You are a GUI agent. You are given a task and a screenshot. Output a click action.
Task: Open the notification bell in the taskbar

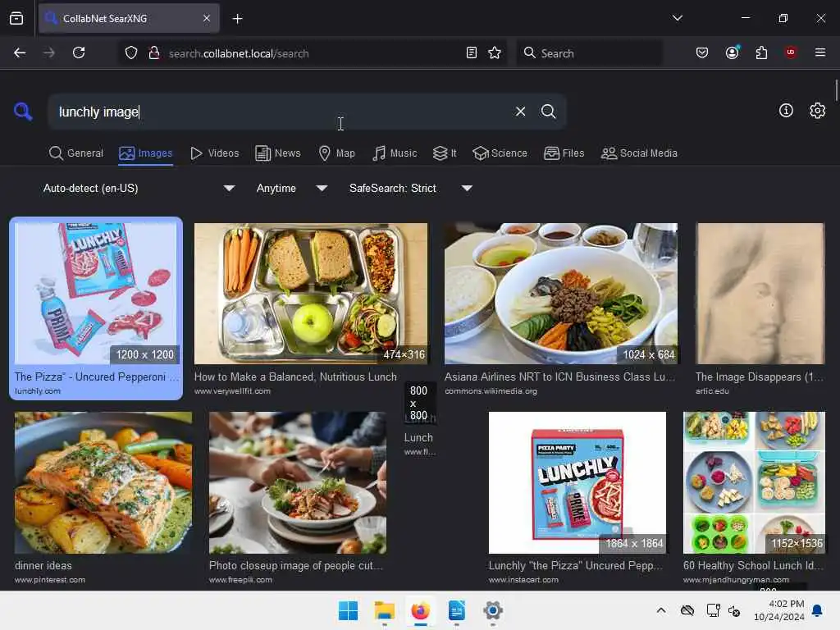[818, 610]
